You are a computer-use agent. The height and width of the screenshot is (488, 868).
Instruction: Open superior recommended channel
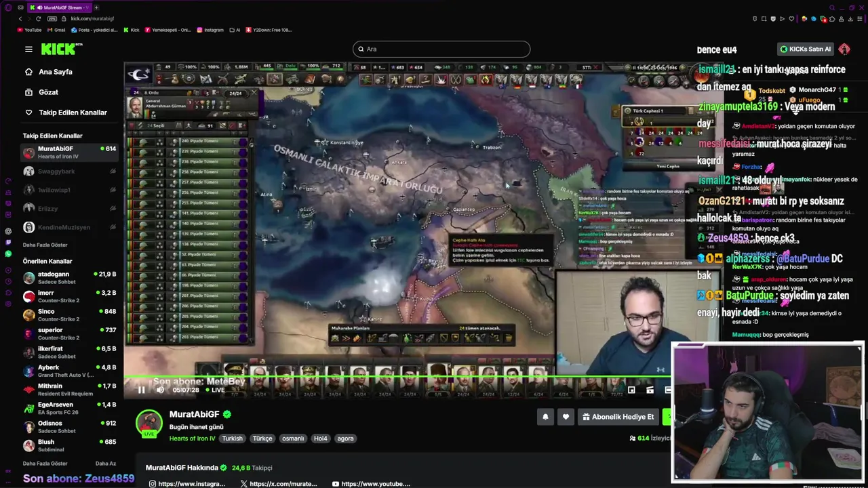tap(69, 333)
